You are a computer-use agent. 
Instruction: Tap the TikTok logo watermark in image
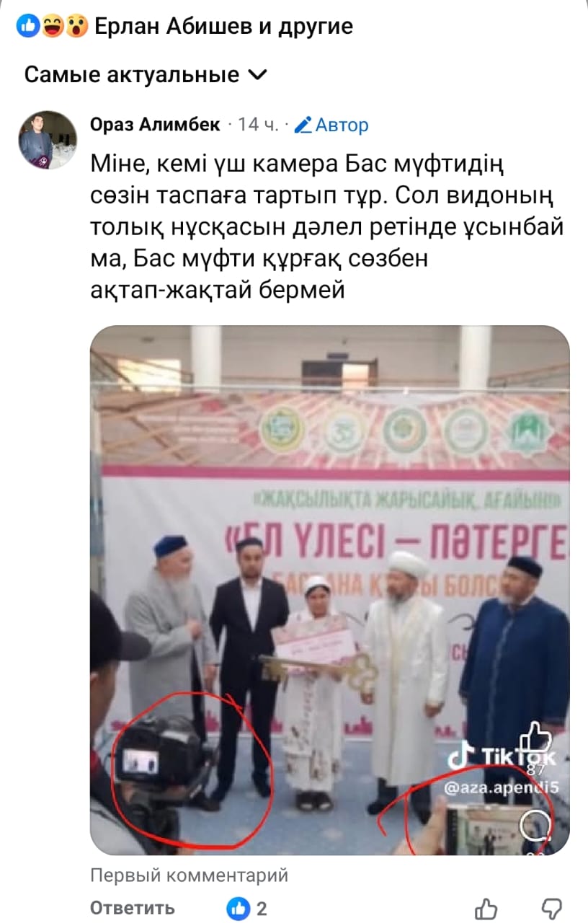pyautogui.click(x=502, y=757)
